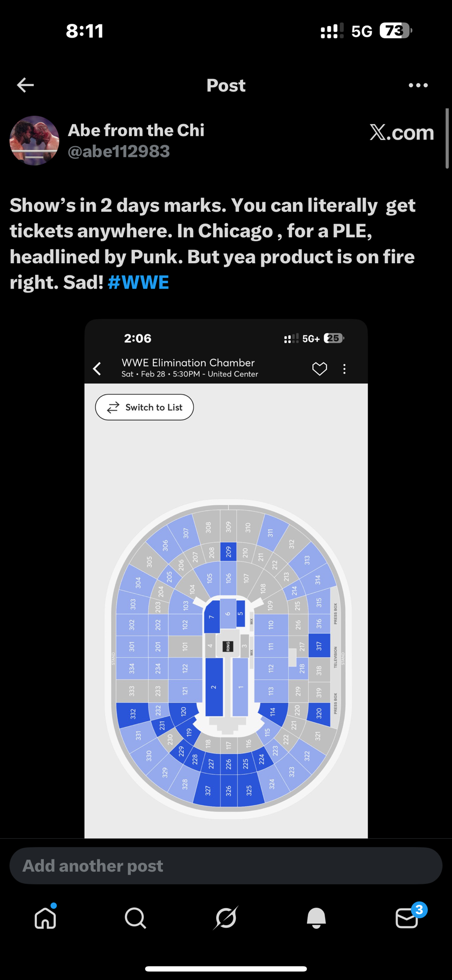This screenshot has height=980, width=452.
Task: Tap the back chevron beside WWE Elimination Chamber
Action: [x=98, y=368]
